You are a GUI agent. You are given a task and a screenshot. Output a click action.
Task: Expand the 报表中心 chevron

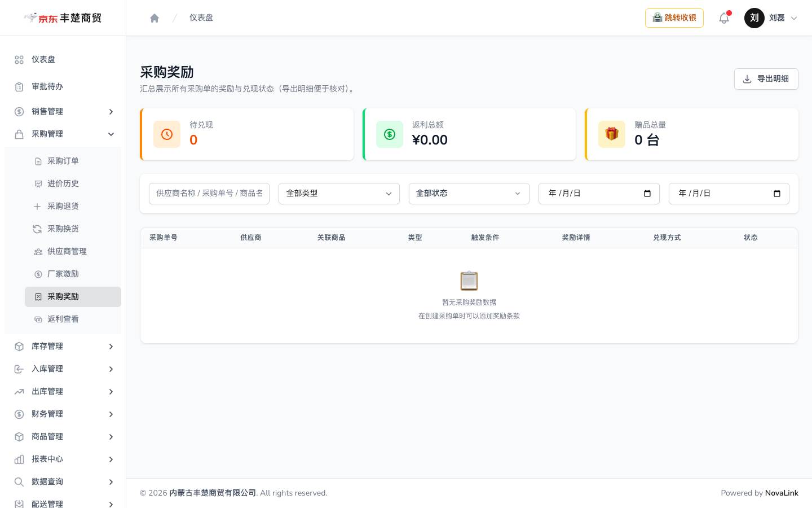pyautogui.click(x=111, y=459)
